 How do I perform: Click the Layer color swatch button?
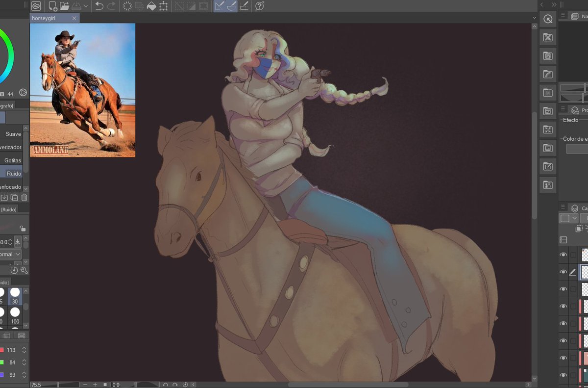(577, 149)
